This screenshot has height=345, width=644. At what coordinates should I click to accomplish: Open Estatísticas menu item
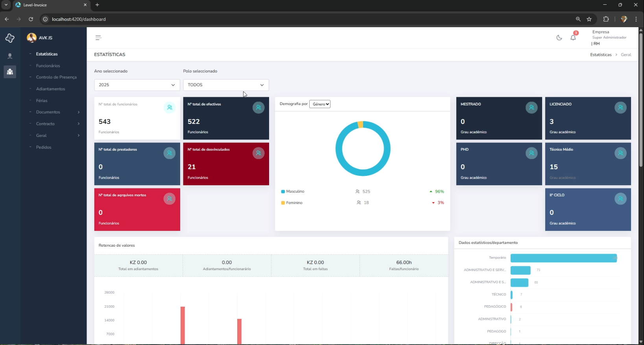pyautogui.click(x=47, y=54)
